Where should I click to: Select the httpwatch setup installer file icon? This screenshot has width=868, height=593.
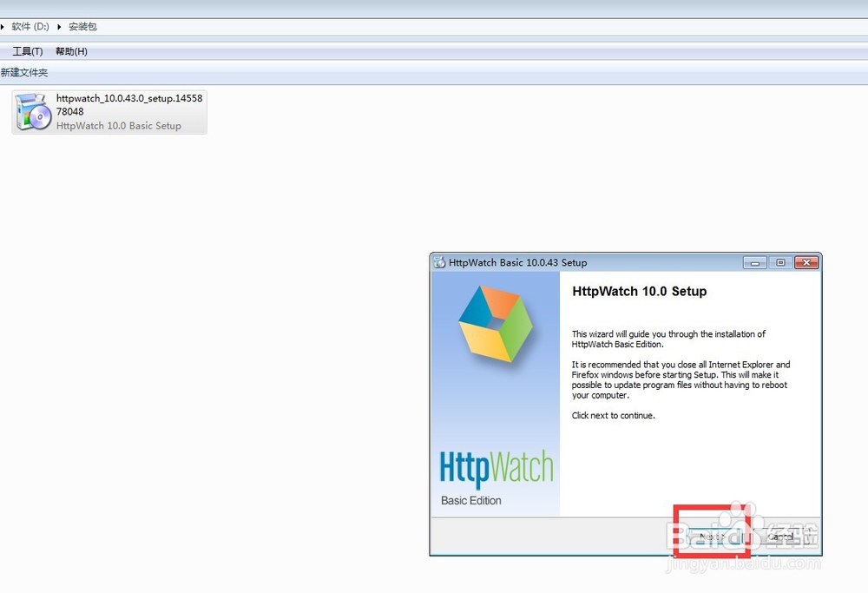[33, 112]
